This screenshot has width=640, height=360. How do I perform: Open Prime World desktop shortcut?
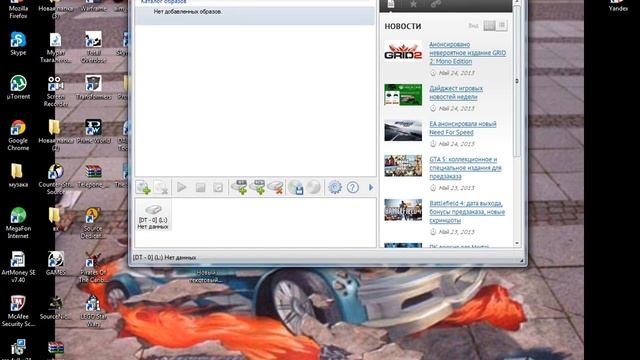pos(93,131)
